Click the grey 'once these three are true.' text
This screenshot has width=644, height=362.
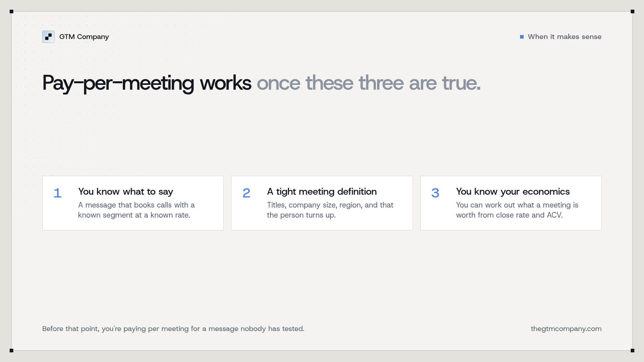point(369,83)
